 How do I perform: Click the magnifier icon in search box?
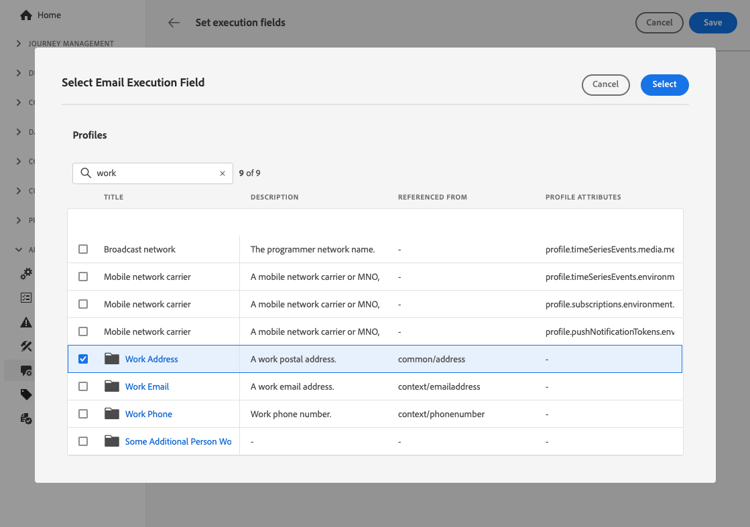click(86, 174)
